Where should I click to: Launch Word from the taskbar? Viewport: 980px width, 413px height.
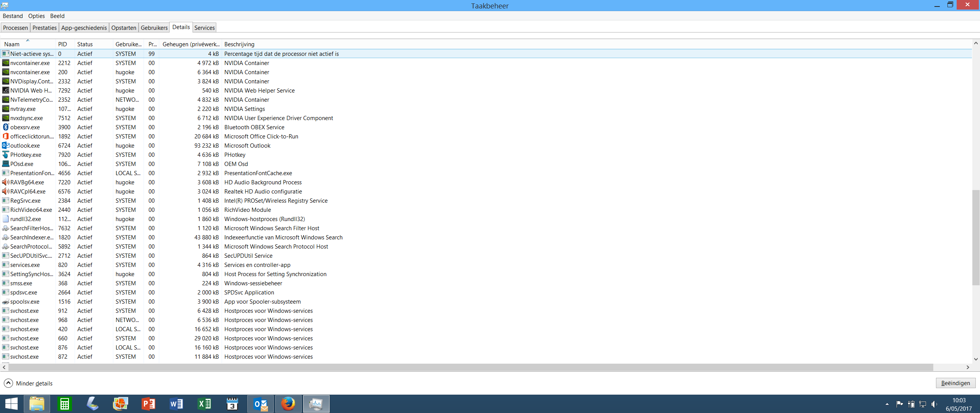click(176, 404)
